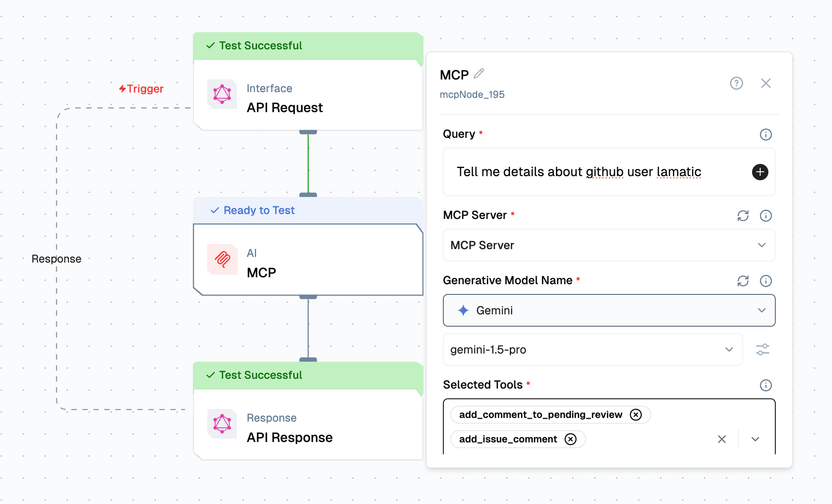Clear all selected tools
Viewport: 832px width, 504px height.
tap(721, 439)
